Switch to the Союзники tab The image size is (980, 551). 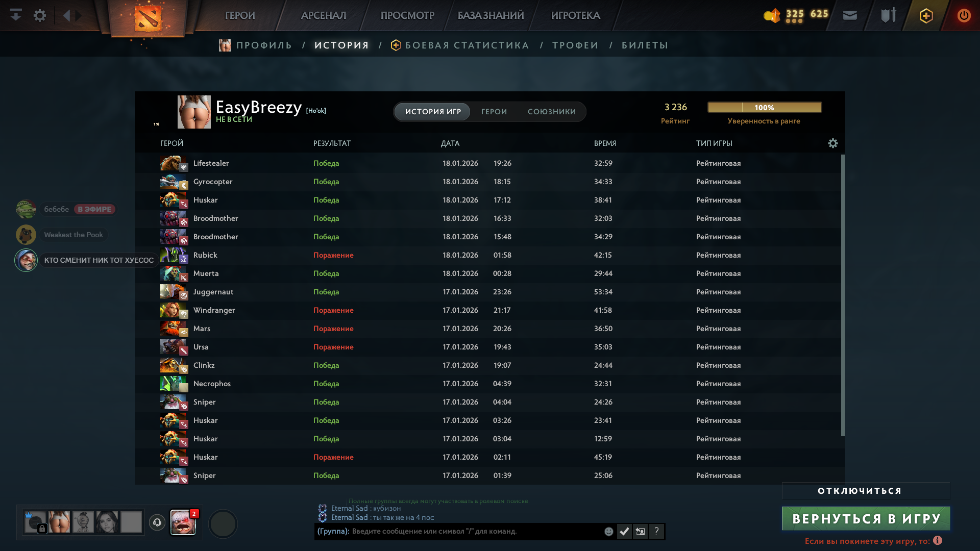[x=551, y=112]
